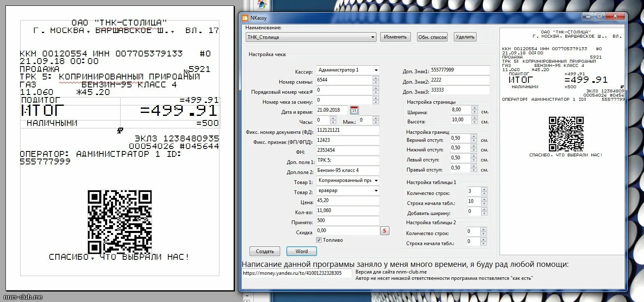Click the ОАО "ТНК-СТОЛИЦА" header in preview
Viewport: 644px width, 302px height.
(566, 32)
